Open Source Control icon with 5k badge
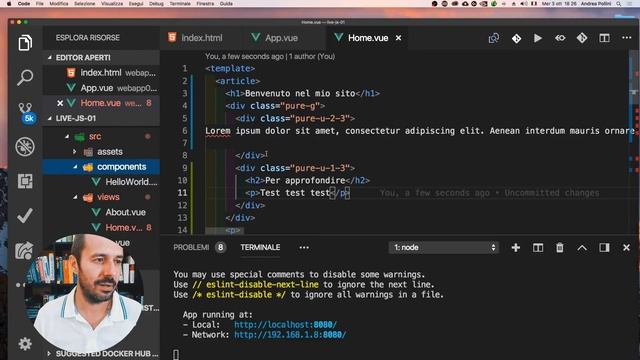Screen dimensions: 640x360 (x=26, y=113)
